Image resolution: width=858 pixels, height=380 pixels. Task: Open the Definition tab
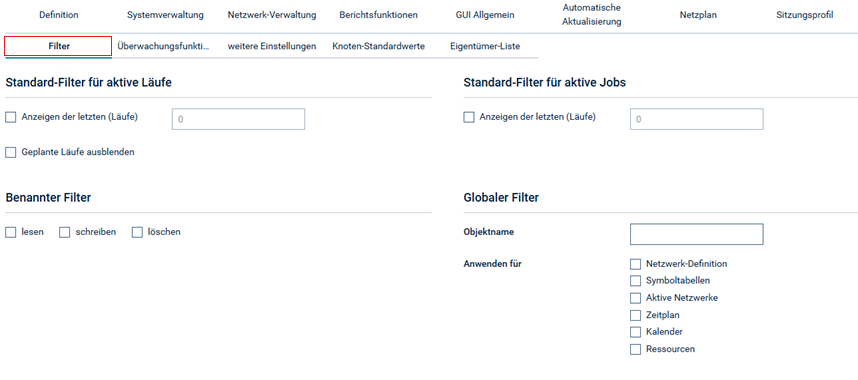(59, 15)
